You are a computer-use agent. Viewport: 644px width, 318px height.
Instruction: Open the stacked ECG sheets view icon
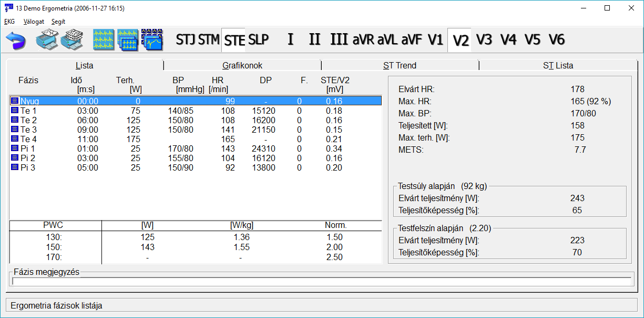point(128,40)
